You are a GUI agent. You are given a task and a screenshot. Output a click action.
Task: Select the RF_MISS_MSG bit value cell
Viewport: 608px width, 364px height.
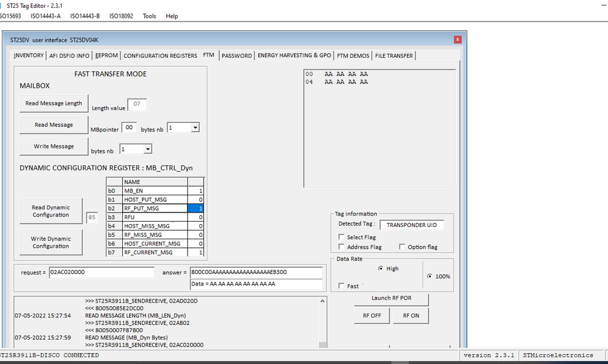coord(195,235)
